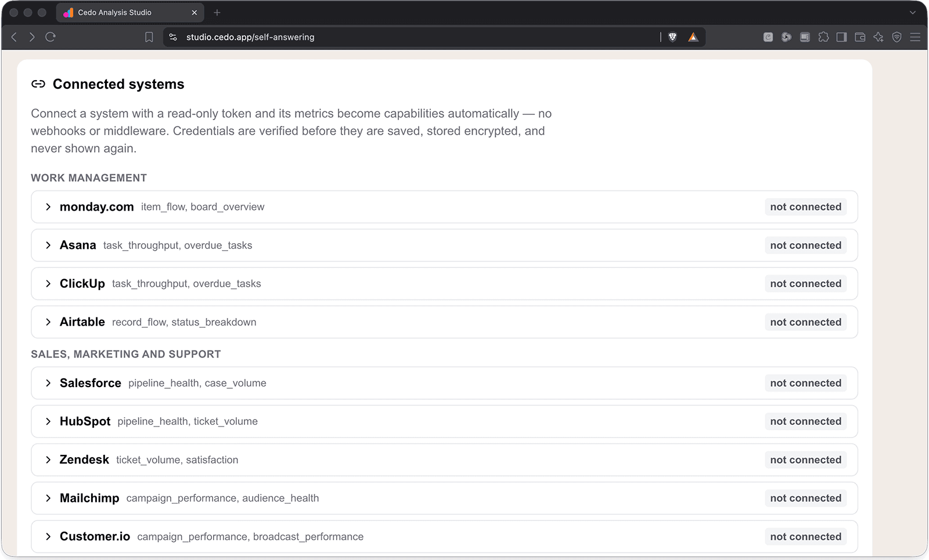Click the 'Salesforce' system name
Screen dimensions: 929x560
(x=91, y=383)
